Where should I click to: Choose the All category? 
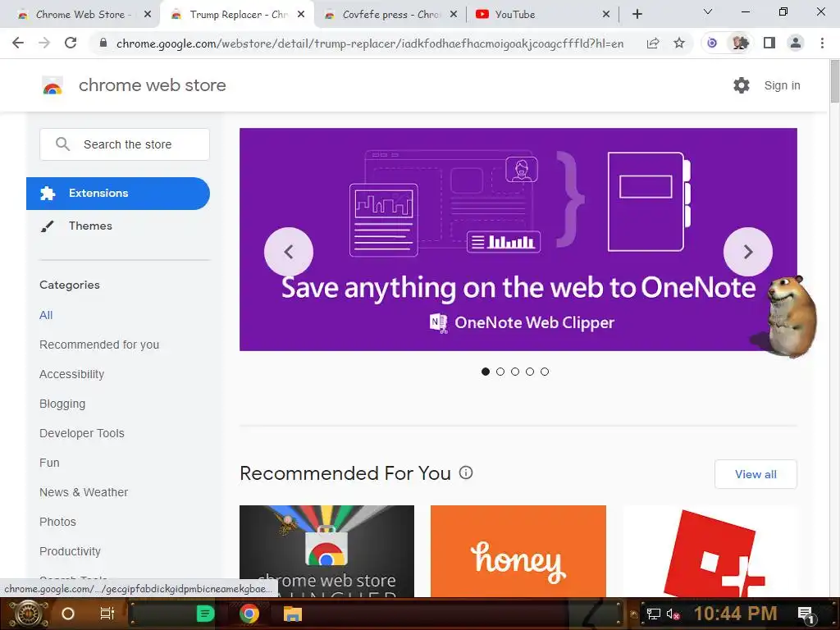[x=46, y=315]
